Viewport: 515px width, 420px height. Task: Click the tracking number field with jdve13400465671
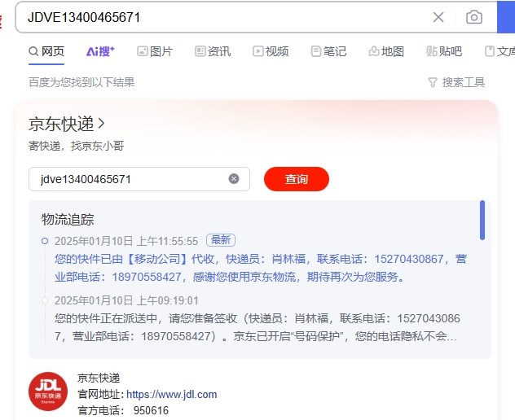point(139,179)
